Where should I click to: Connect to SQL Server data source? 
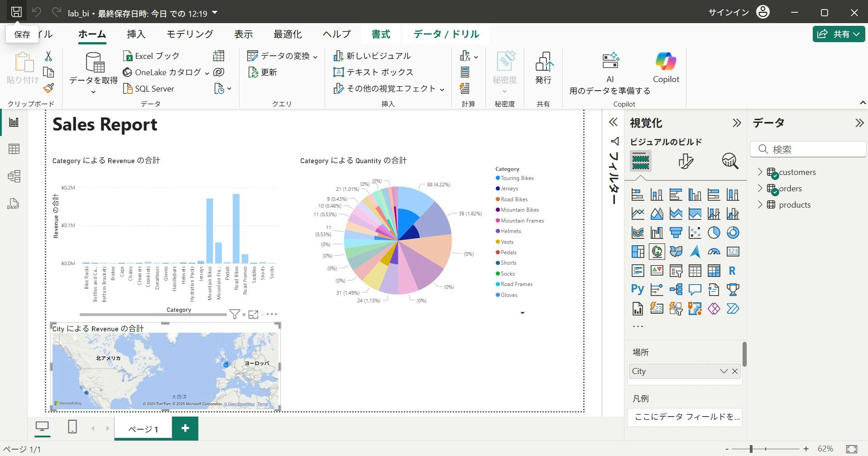tap(149, 88)
